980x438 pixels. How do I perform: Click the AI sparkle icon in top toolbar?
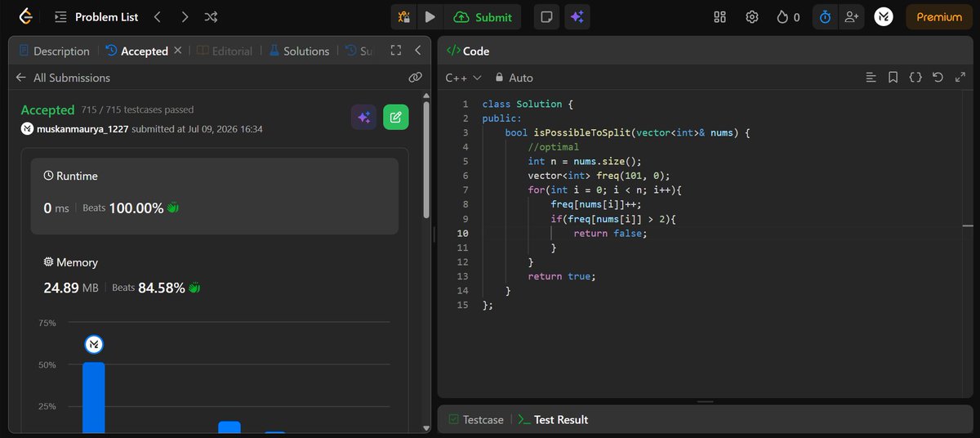(x=577, y=17)
